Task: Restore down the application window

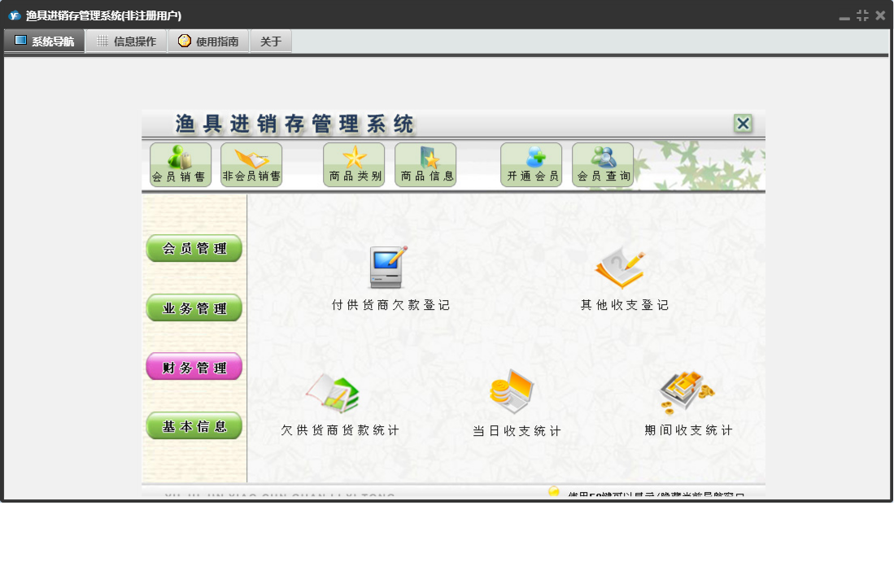Action: coord(862,16)
